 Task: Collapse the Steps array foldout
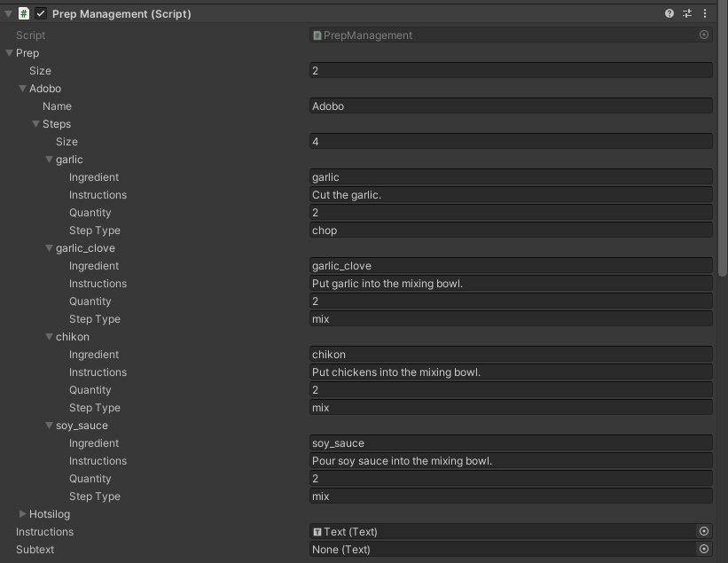pos(35,124)
